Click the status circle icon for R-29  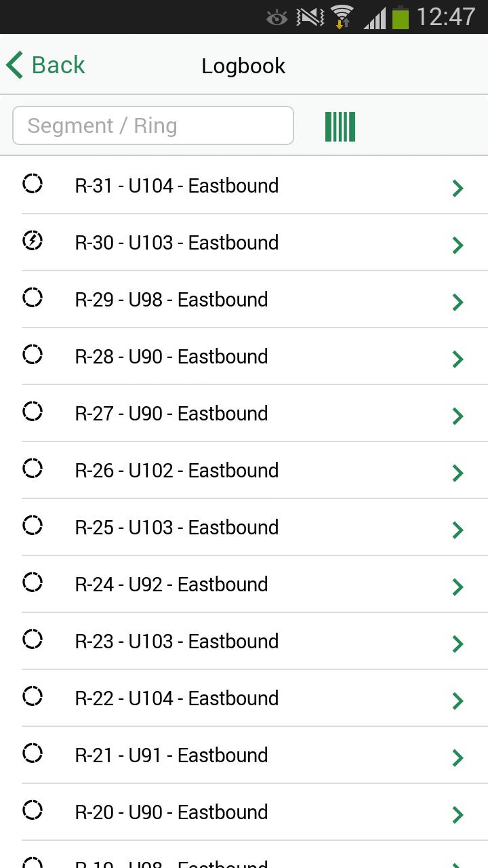click(33, 298)
